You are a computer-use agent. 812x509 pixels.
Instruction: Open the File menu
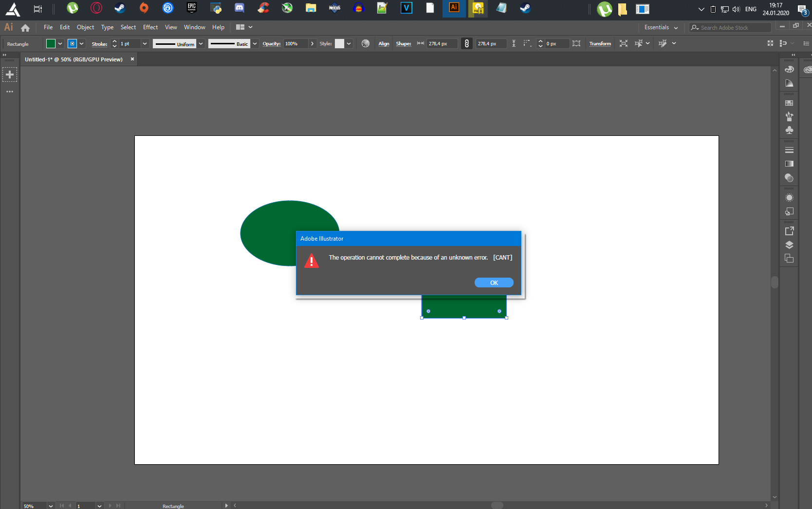(x=48, y=27)
